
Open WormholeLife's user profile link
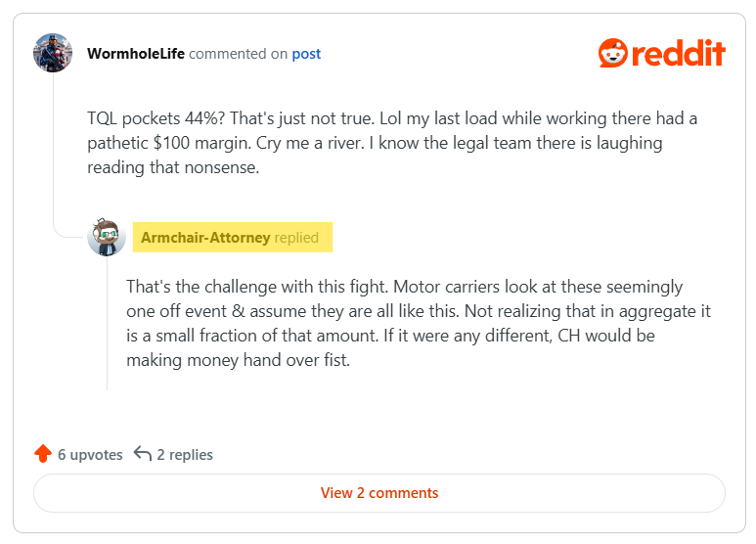[136, 54]
